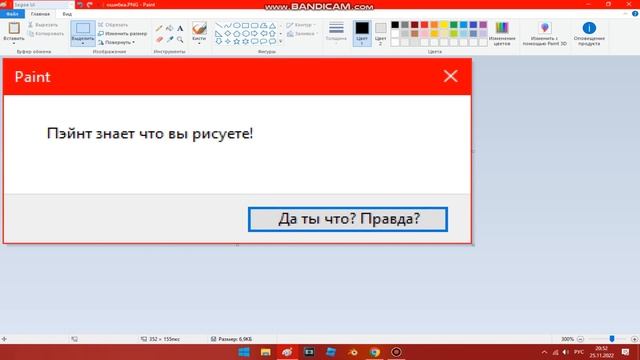Open the Заливка fill dropdown
This screenshot has height=360, width=640.
coord(302,34)
